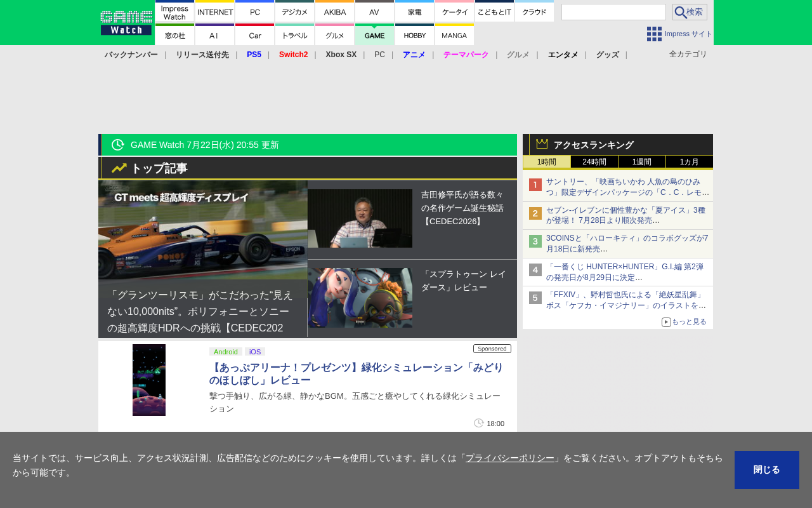Screen dimensions: 812x508
Task: Click the crown icon in access ranking header
Action: (542, 144)
